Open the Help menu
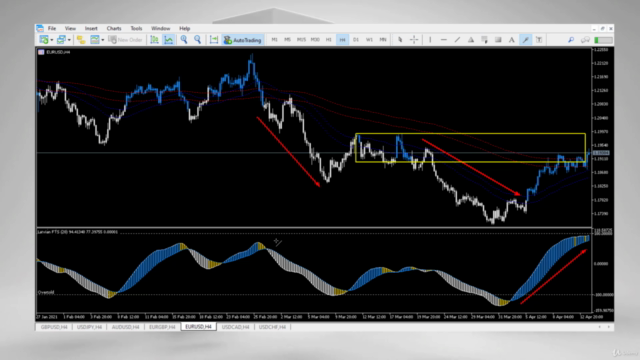Viewport: 640px width, 360px height. [184, 29]
